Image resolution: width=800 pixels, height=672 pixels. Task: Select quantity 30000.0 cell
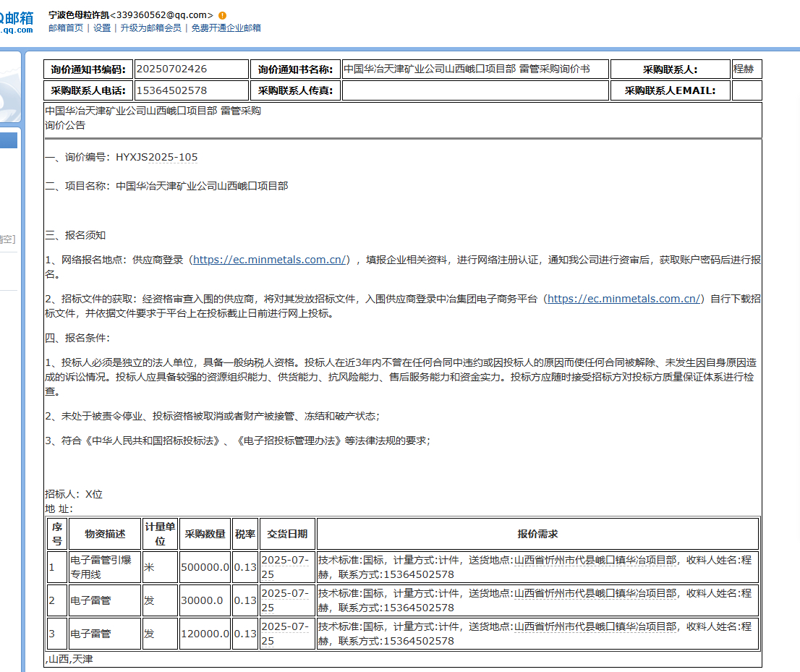[205, 600]
